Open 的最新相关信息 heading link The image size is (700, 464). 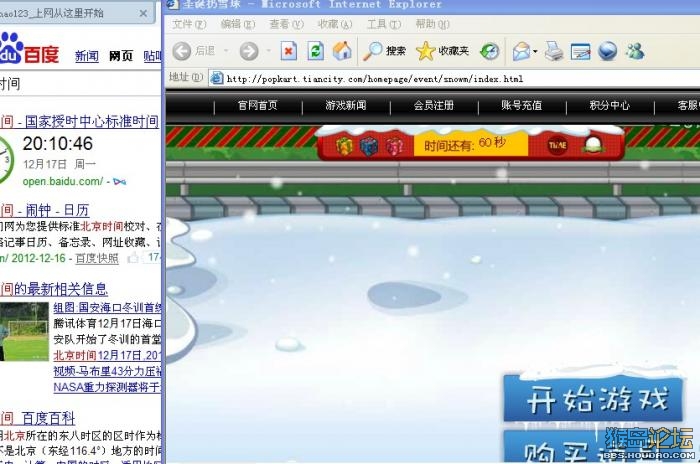tap(60, 289)
